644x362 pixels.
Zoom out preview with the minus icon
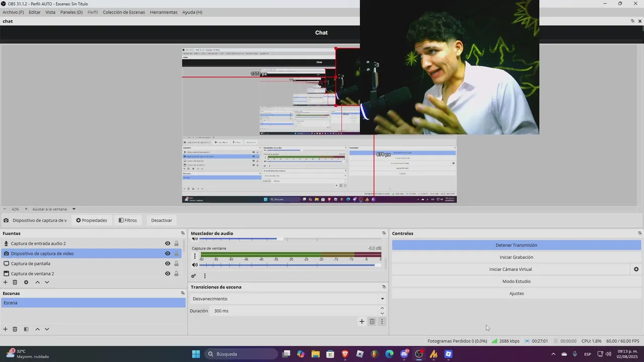pos(5,209)
